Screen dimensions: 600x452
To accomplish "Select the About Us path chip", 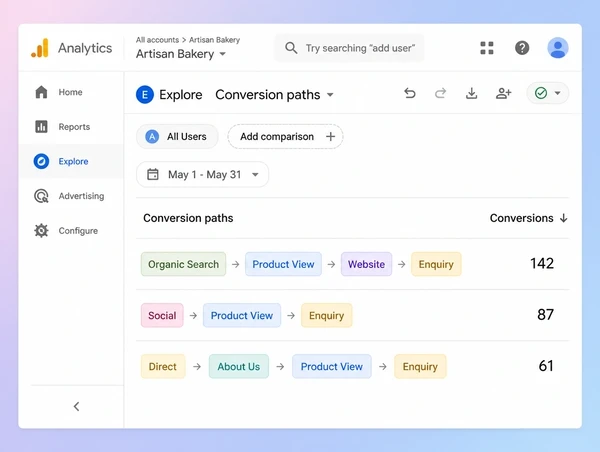I will (239, 366).
